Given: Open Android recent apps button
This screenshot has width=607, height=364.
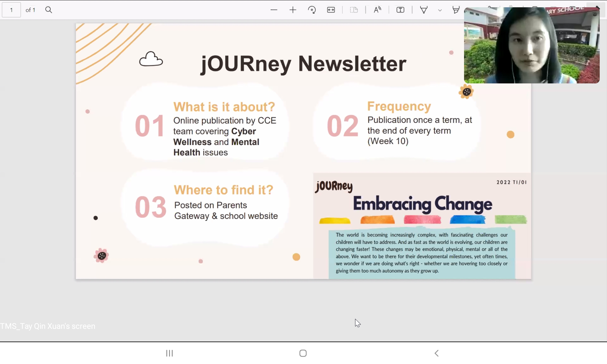Looking at the screenshot, I should pyautogui.click(x=169, y=353).
